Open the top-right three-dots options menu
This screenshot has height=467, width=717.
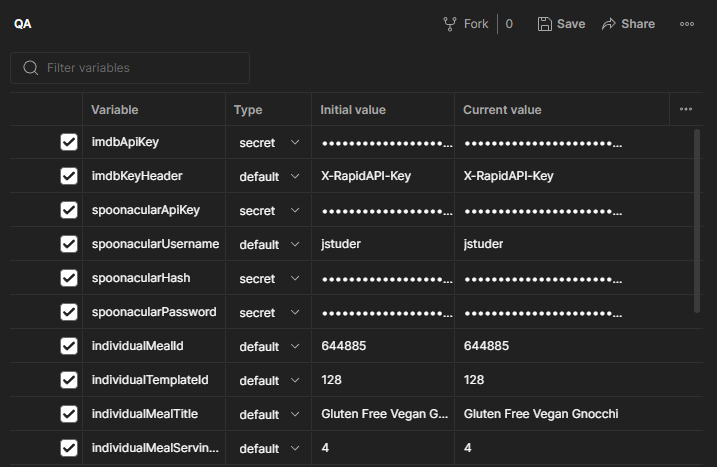pos(687,24)
